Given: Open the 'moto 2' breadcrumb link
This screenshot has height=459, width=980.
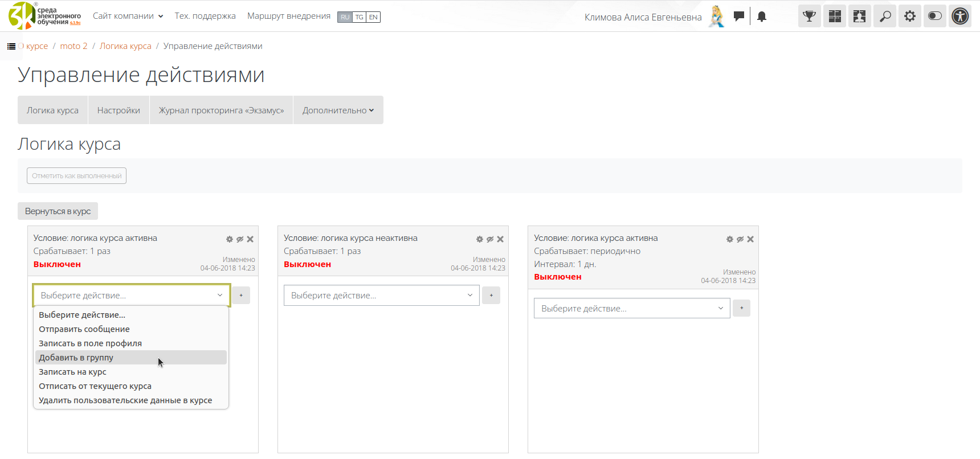Looking at the screenshot, I should [x=73, y=46].
